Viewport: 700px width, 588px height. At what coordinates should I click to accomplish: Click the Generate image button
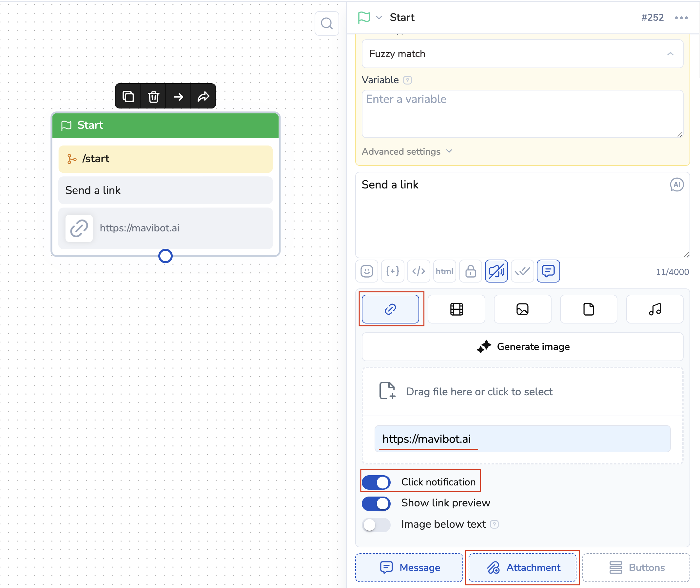point(522,347)
